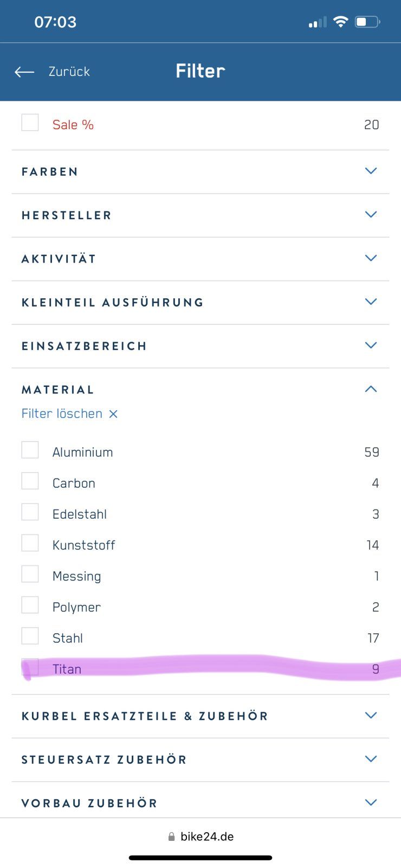Tick the Carbon checkbox
Image resolution: width=401 pixels, height=868 pixels.
click(x=30, y=481)
